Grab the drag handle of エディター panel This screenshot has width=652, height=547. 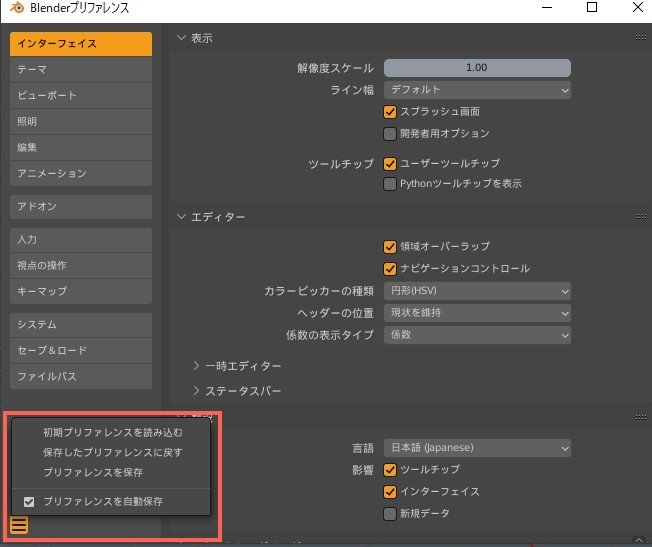pyautogui.click(x=640, y=216)
